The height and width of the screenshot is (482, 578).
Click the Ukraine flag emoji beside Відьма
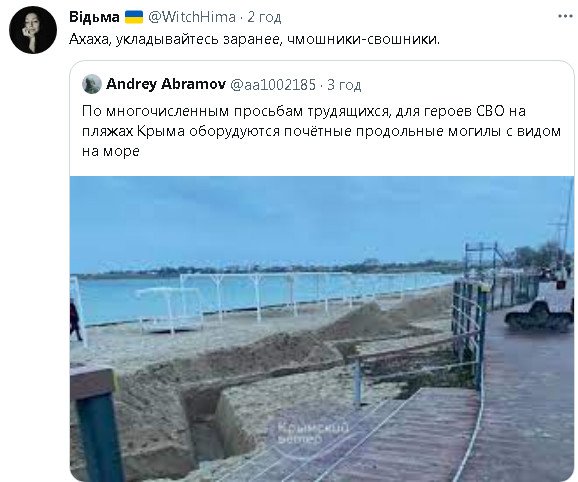[x=134, y=17]
